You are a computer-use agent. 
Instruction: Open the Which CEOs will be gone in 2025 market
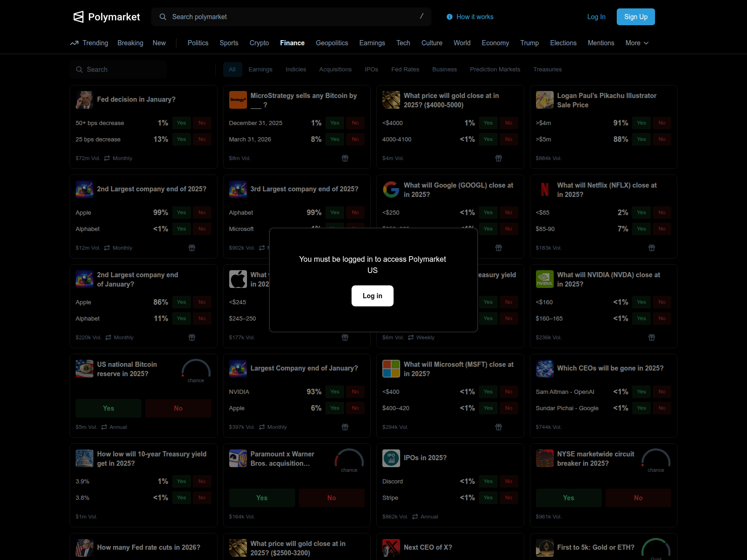coord(610,368)
